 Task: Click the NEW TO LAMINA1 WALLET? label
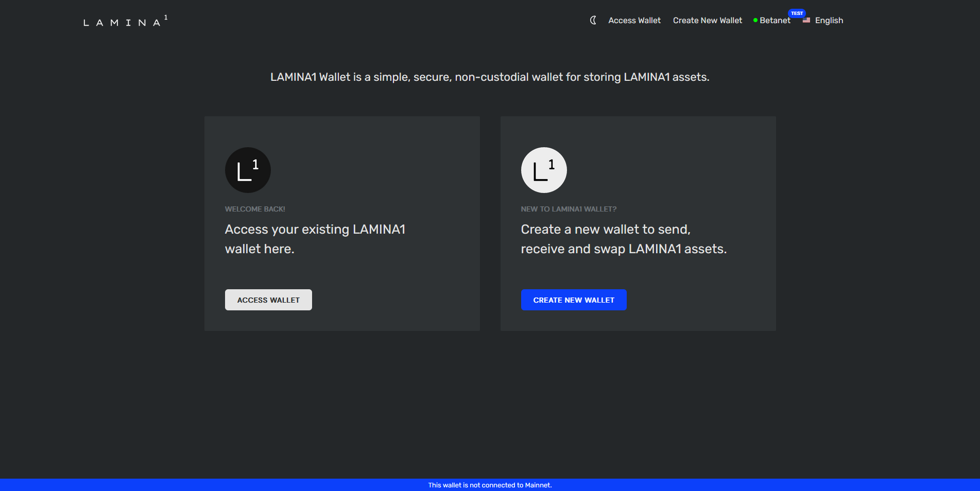pos(569,209)
